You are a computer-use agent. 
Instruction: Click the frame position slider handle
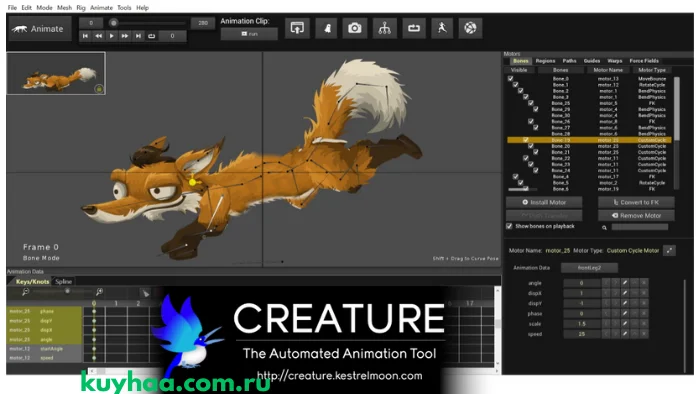click(x=113, y=23)
